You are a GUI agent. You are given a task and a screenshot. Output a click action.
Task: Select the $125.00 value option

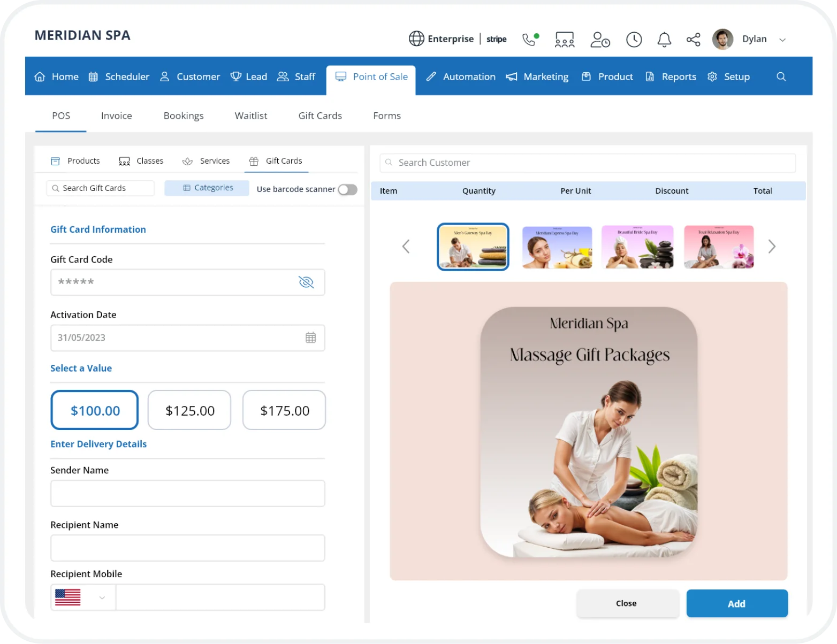189,410
